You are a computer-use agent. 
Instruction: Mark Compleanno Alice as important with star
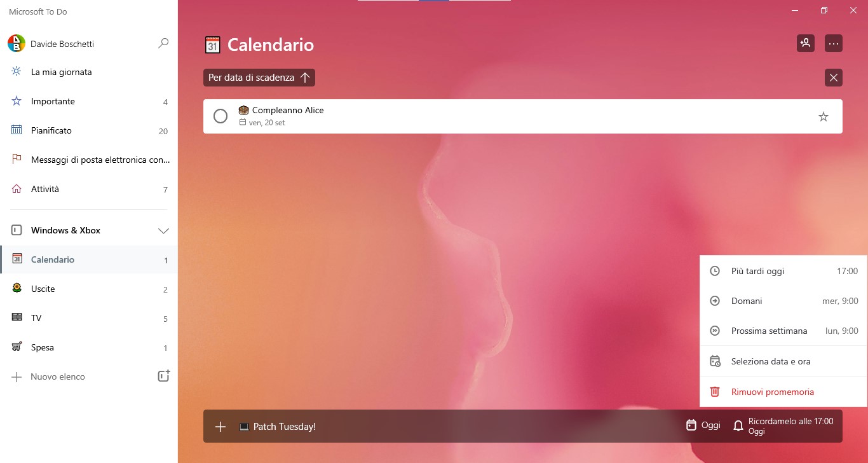824,116
